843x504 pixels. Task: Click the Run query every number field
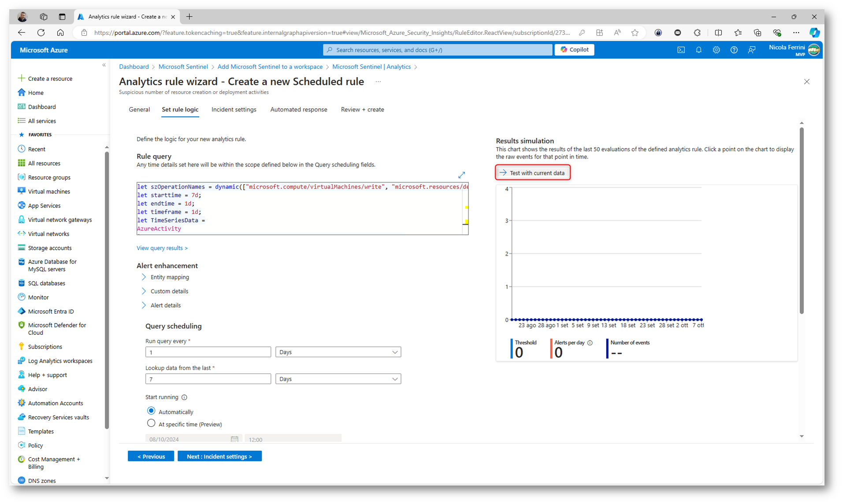pos(208,352)
